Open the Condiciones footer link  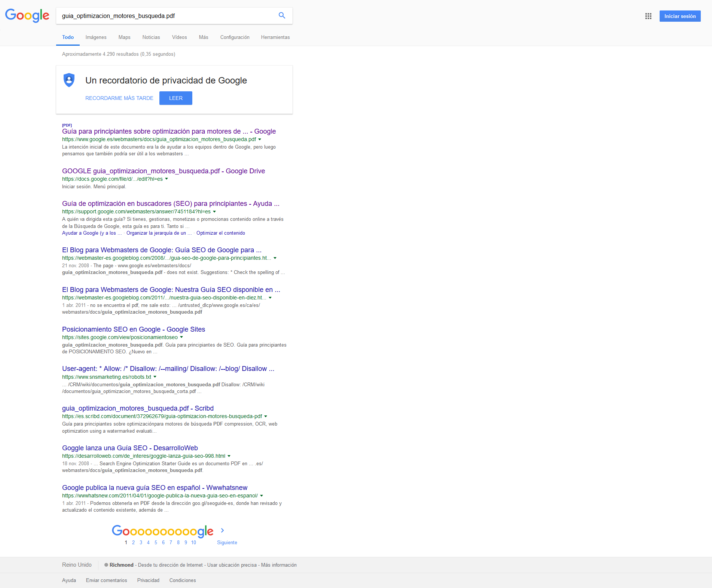point(183,581)
